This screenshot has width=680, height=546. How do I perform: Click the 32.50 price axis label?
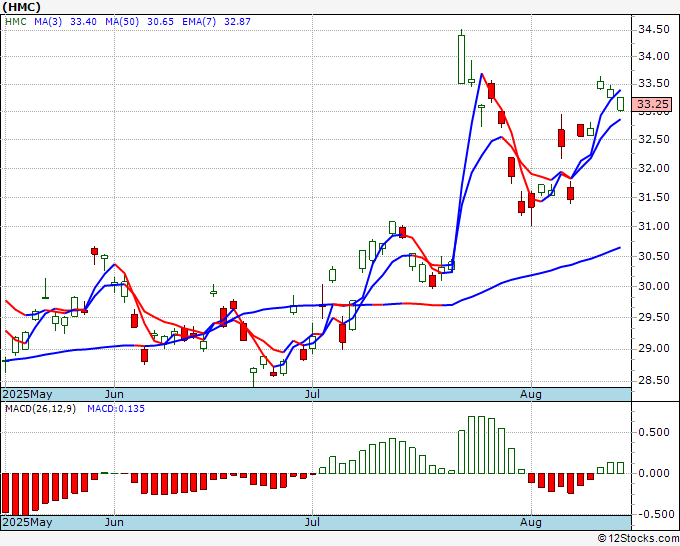(x=653, y=139)
